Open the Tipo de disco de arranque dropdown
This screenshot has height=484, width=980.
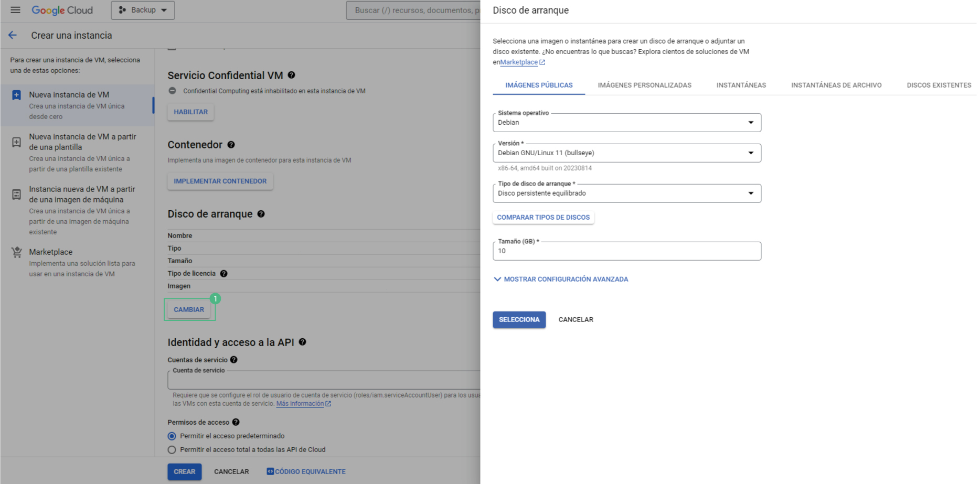click(626, 193)
